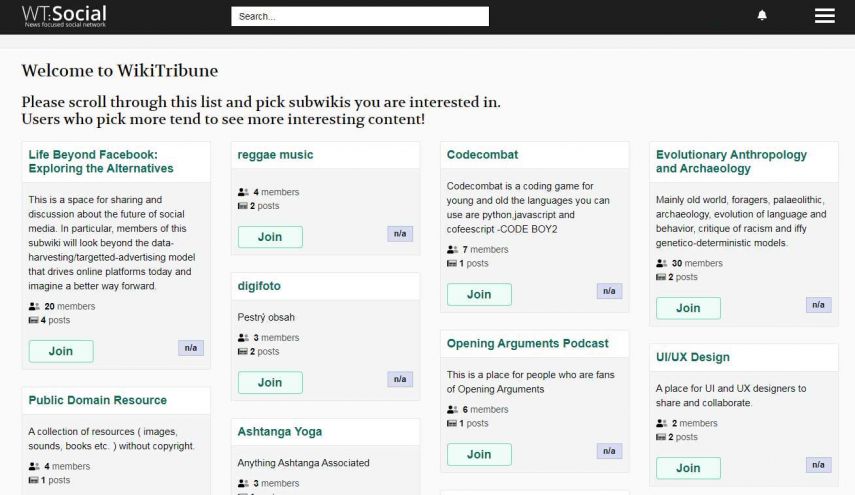
Task: Join Evolutionary Anthropology and Archaeology subwiki
Action: [x=688, y=309]
